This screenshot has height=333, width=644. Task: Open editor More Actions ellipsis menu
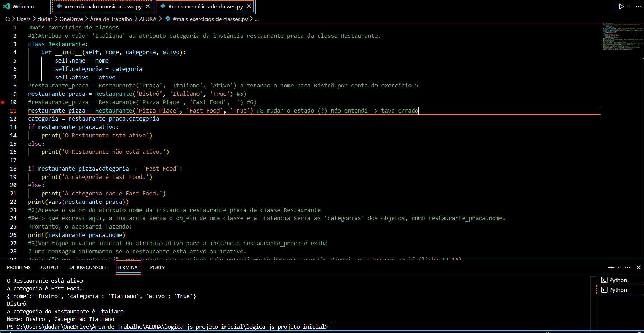(638, 6)
